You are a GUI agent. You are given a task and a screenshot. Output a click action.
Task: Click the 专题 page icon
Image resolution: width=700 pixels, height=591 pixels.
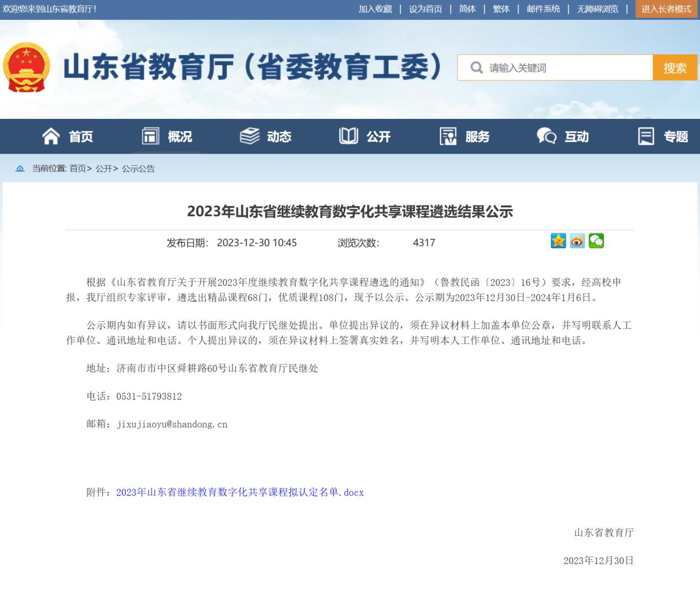tap(646, 136)
